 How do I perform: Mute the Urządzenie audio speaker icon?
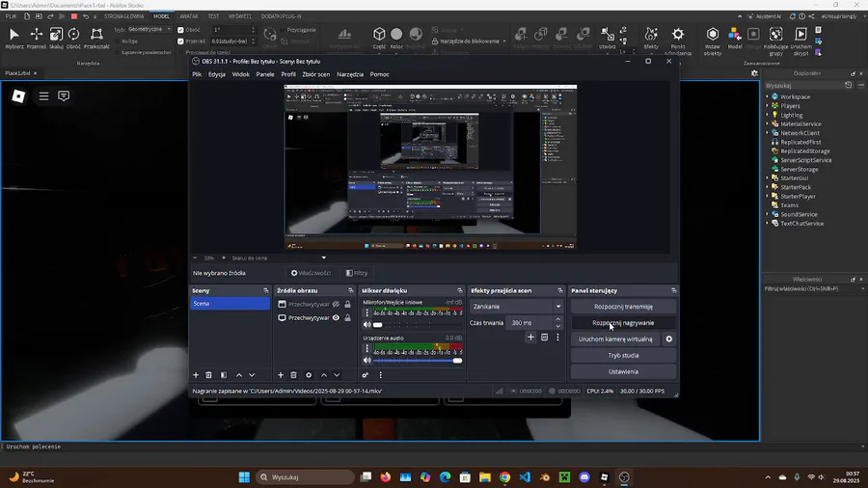coord(367,360)
